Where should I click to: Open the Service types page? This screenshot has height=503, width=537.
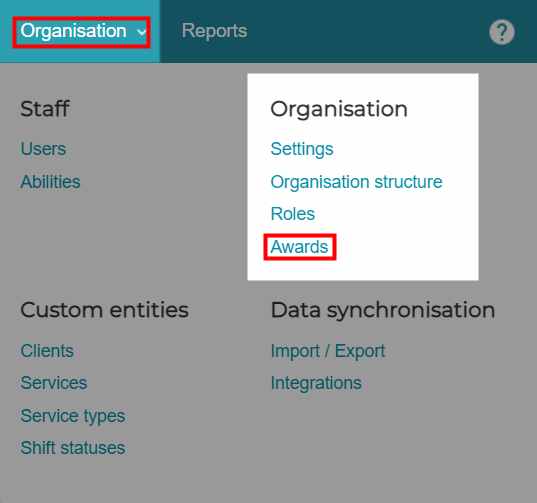(x=73, y=416)
